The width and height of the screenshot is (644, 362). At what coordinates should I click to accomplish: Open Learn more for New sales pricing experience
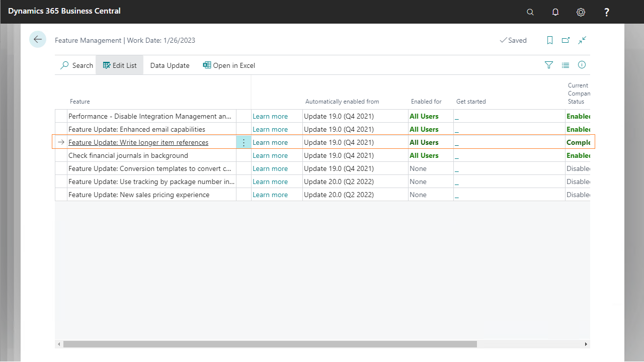pyautogui.click(x=270, y=195)
